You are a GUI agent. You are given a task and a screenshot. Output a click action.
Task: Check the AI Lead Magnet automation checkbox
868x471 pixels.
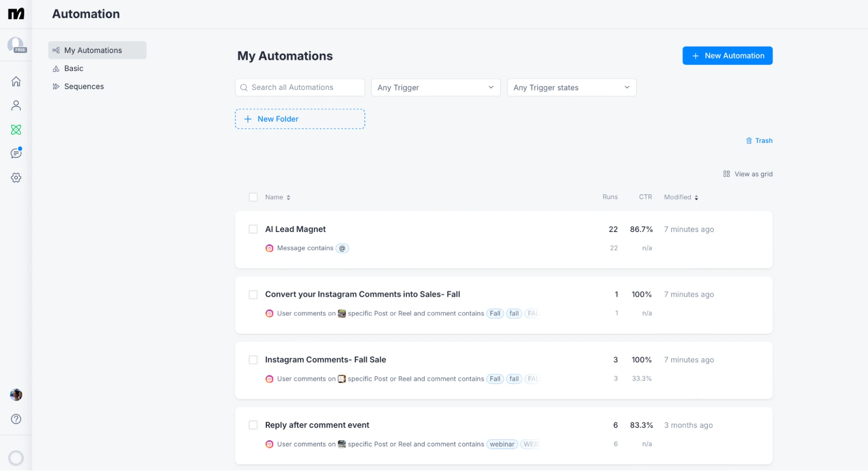pos(253,229)
